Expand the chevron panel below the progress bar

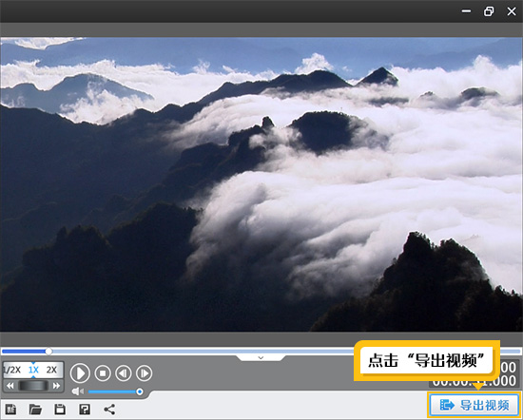[x=261, y=357]
